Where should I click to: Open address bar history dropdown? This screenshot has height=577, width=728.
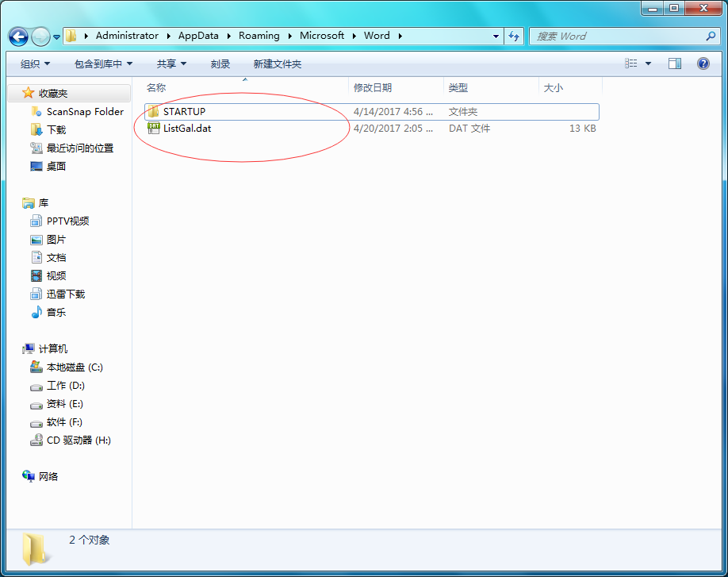[496, 37]
